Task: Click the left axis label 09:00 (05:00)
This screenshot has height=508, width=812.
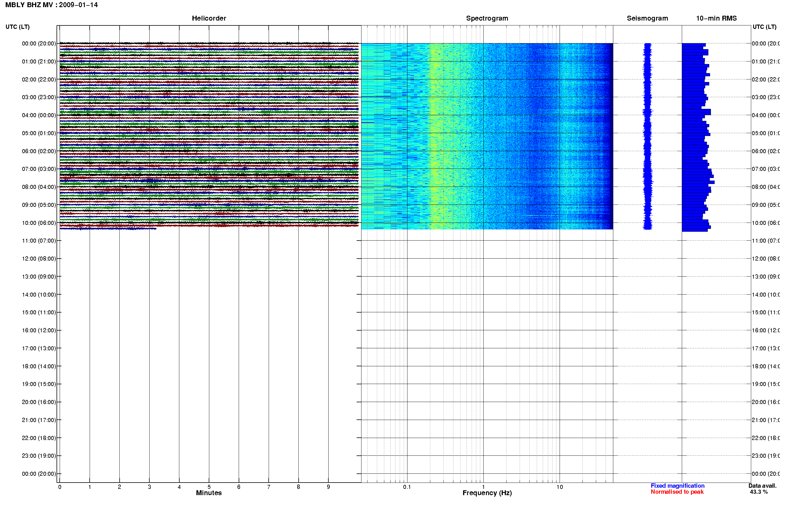Action: 39,205
